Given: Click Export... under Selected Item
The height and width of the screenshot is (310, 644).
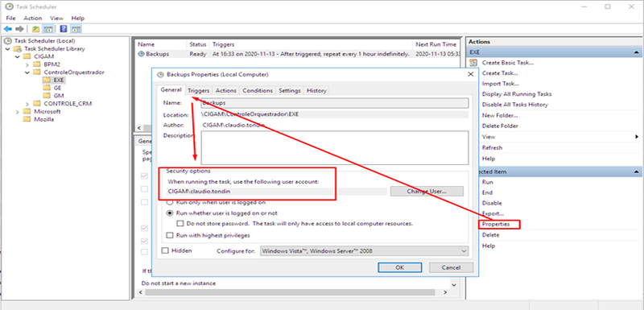Looking at the screenshot, I should point(493,213).
